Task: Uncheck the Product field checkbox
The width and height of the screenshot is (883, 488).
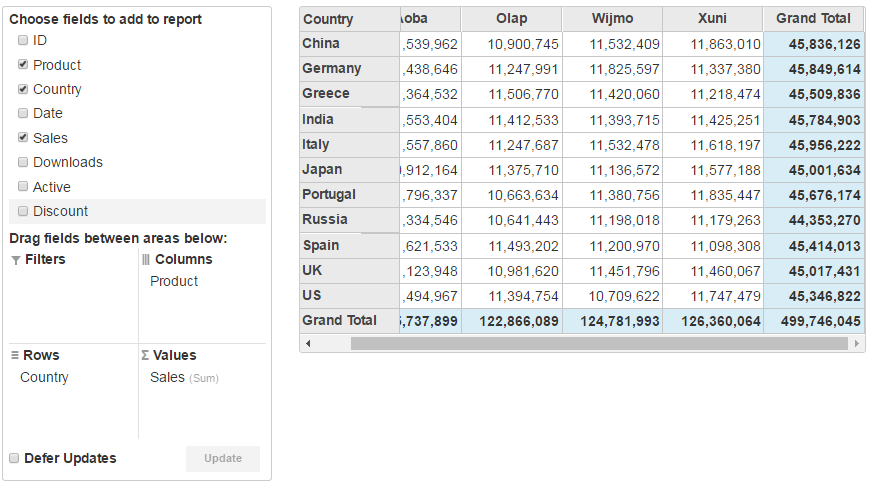Action: (23, 65)
